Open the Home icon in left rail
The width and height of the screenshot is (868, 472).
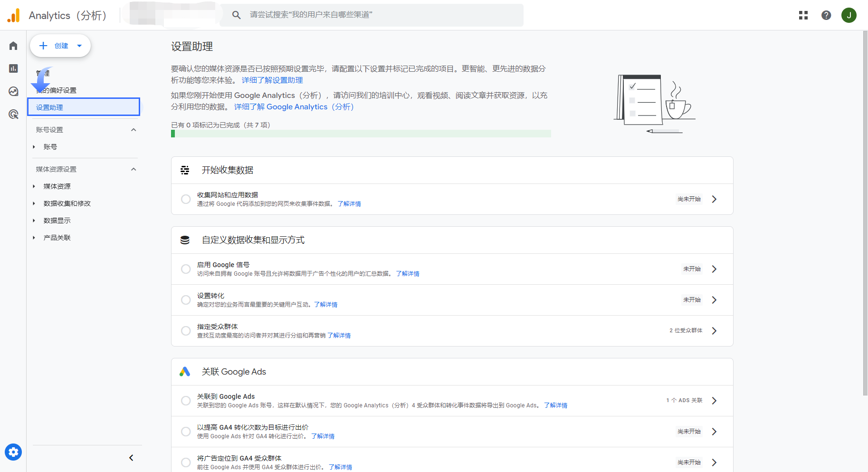click(x=13, y=46)
